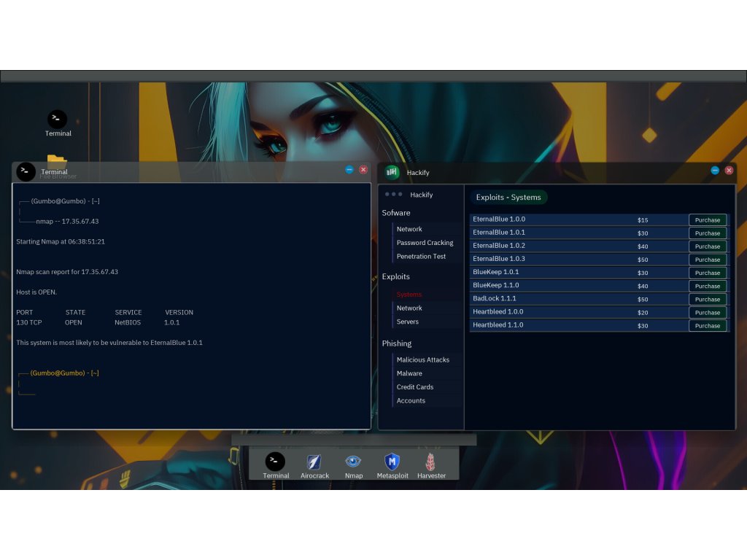Open Servers under Exploits

click(x=407, y=322)
